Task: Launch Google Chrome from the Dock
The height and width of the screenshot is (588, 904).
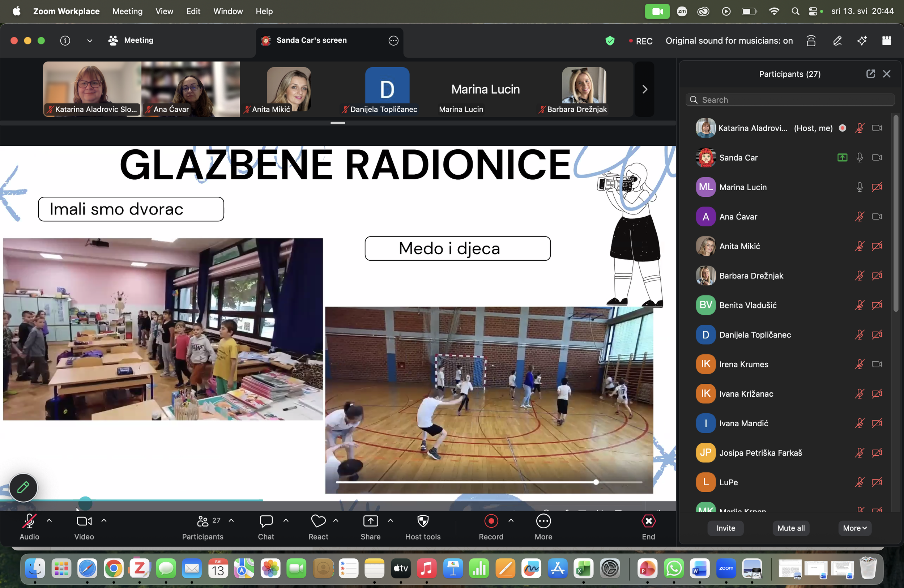Action: tap(114, 568)
